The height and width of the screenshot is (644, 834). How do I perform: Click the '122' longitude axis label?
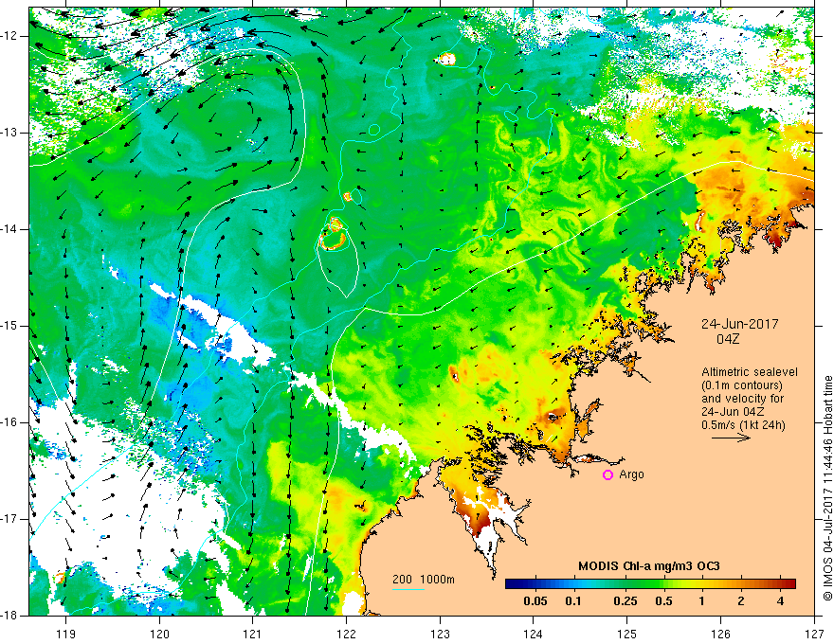[346, 634]
